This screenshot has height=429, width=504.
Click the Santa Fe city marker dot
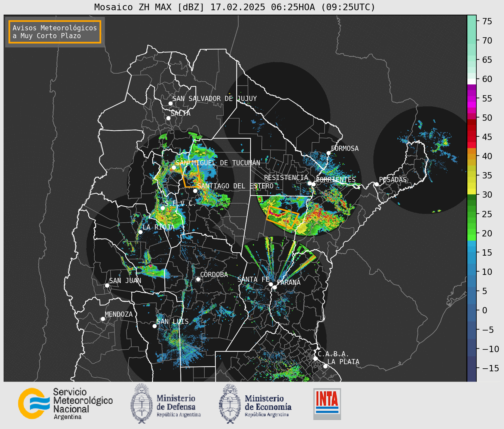coord(271,284)
